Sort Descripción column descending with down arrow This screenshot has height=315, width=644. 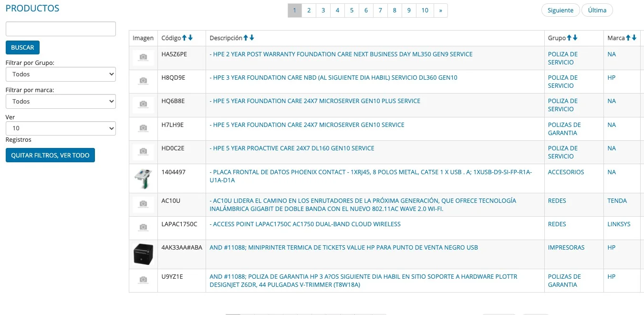(252, 38)
